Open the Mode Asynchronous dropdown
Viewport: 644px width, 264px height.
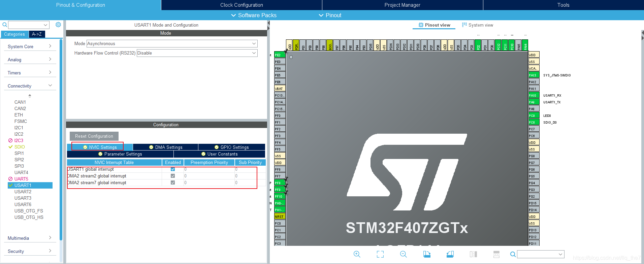coord(172,43)
